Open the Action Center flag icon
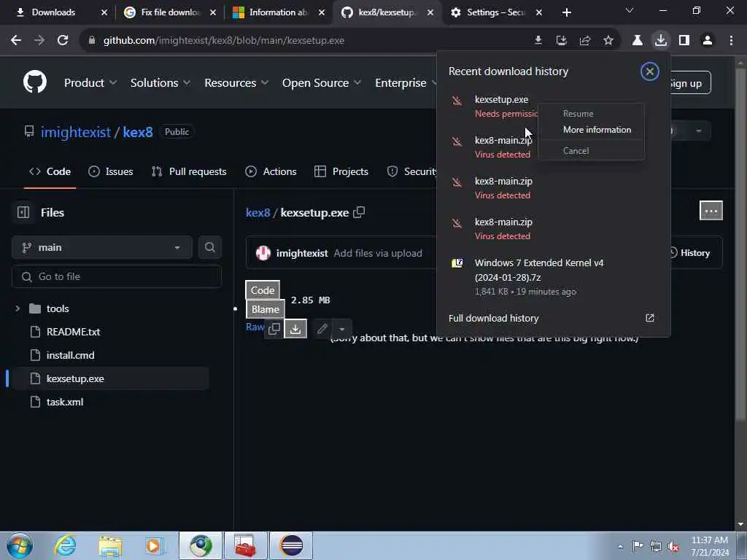747x560 pixels. click(x=638, y=545)
